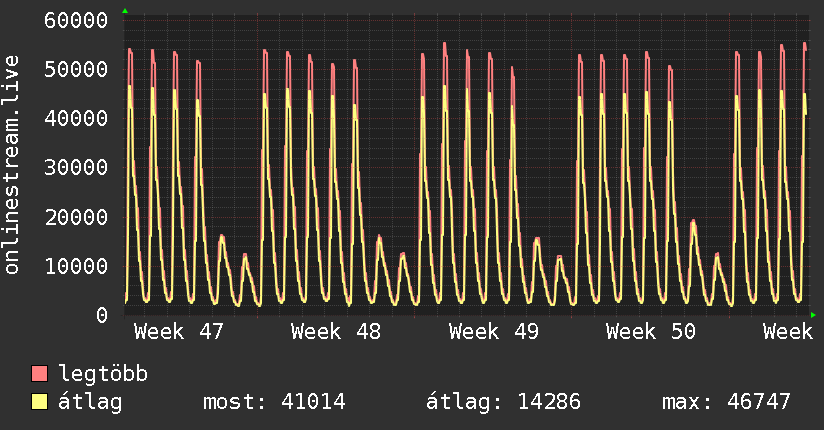Screen dimensions: 824x430
Task: Click the most: 41014 value
Action: [274, 402]
